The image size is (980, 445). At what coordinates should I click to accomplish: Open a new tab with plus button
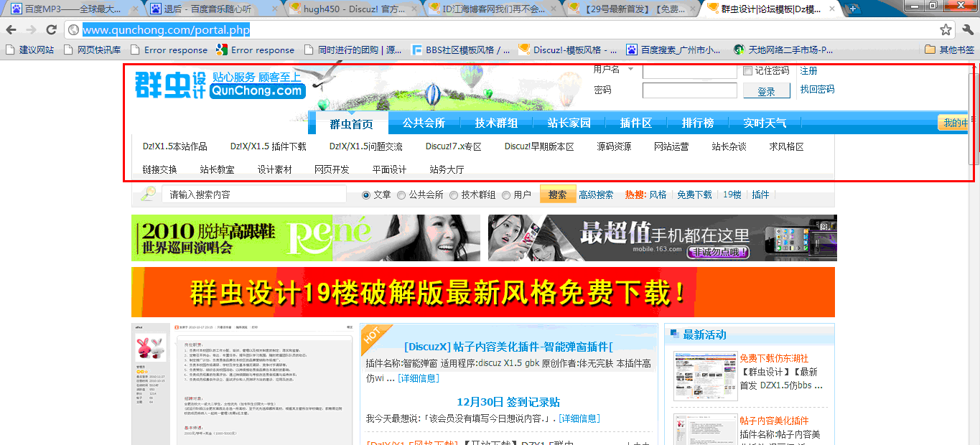pyautogui.click(x=852, y=9)
